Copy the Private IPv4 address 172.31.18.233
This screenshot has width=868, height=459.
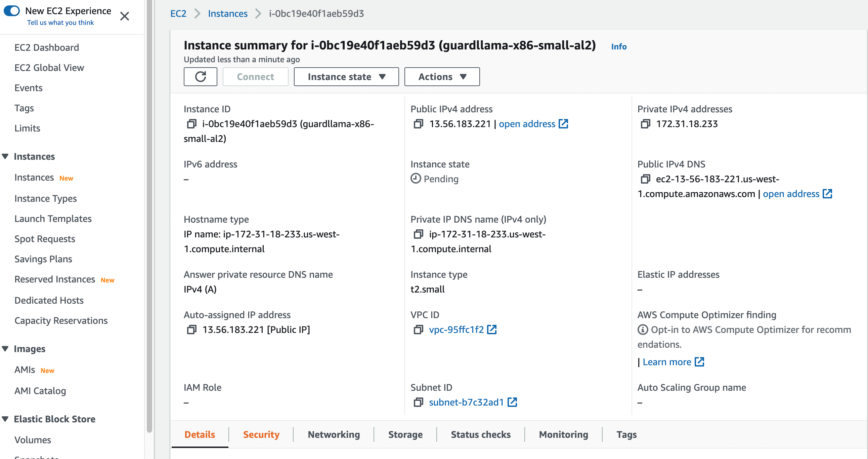click(x=645, y=124)
